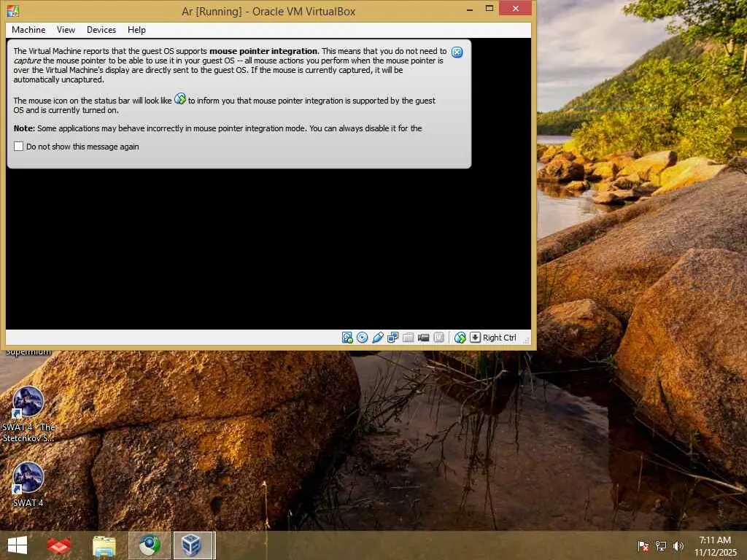Open the Devices menu
The image size is (747, 560).
pos(101,29)
